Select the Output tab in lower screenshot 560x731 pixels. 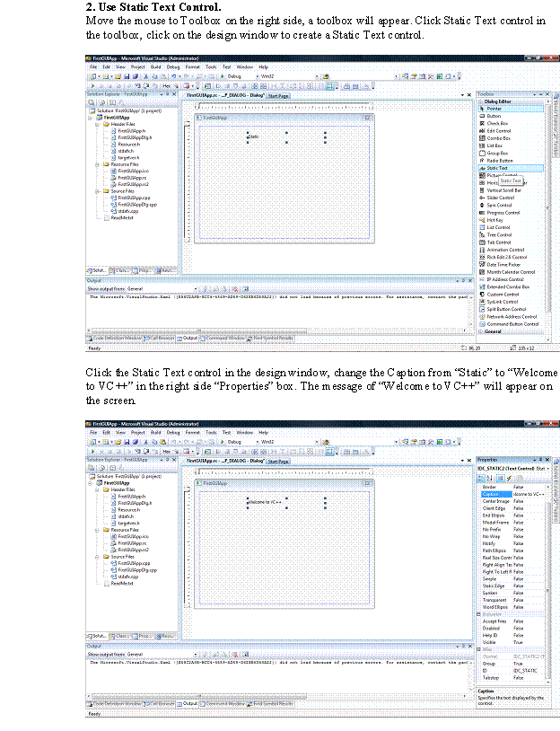[x=188, y=703]
